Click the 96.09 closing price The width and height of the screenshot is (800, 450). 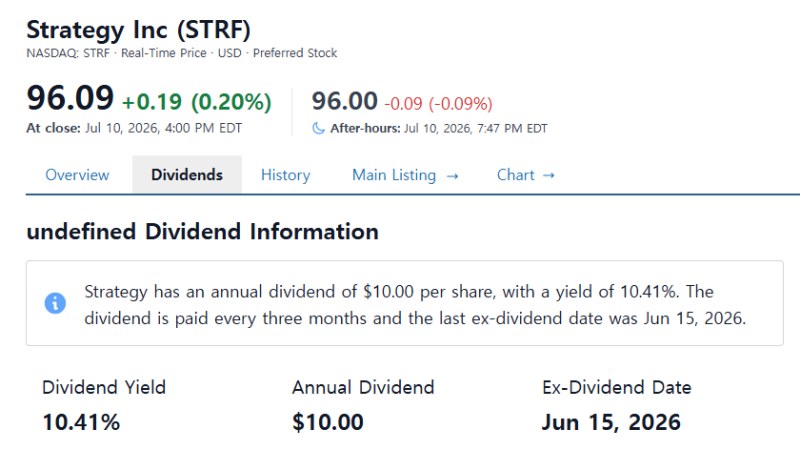(x=70, y=97)
